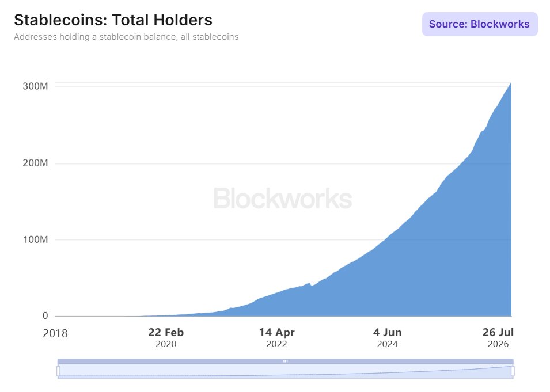Click the 22 Feb 2020 axis label
Viewport: 550px width, 392px height.
166,338
